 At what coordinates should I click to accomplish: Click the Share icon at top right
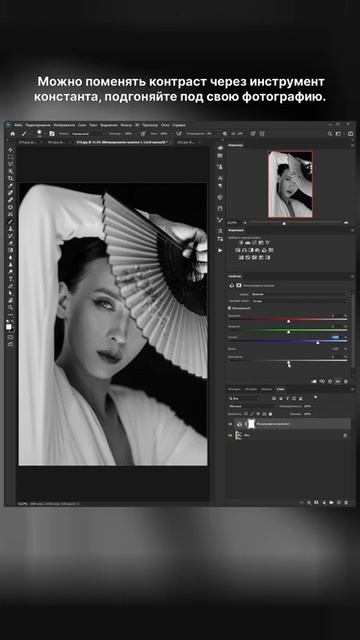tap(350, 133)
